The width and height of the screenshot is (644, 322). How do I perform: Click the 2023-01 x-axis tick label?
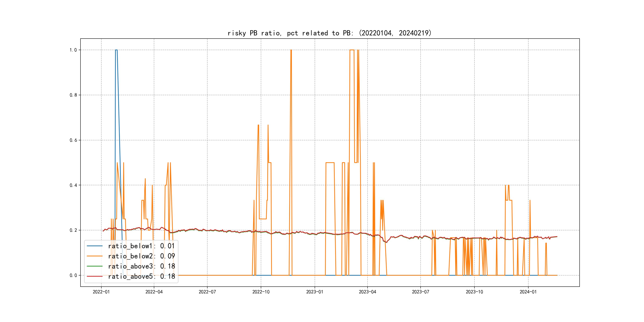click(x=314, y=292)
